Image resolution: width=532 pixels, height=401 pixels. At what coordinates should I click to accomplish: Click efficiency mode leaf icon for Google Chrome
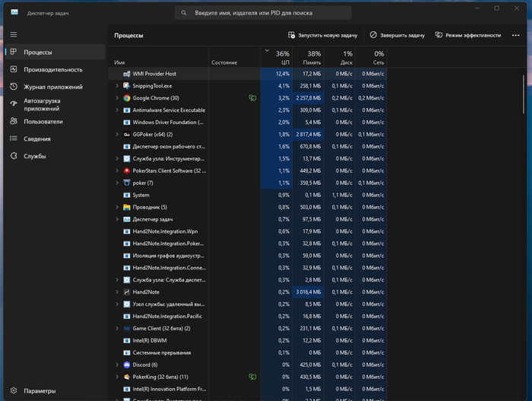click(252, 98)
